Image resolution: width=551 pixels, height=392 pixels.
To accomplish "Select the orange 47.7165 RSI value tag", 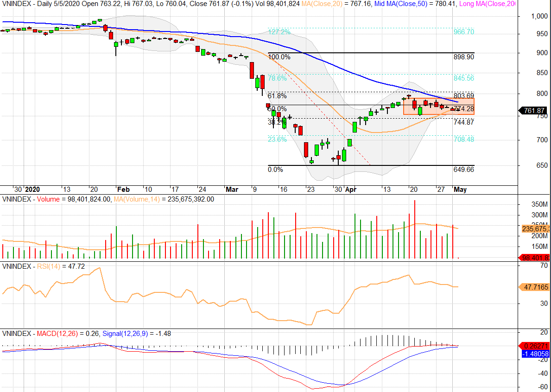I will click(534, 287).
